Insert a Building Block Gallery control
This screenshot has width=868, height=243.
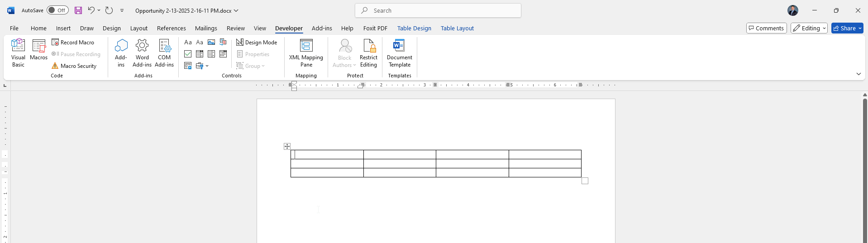pos(223,42)
